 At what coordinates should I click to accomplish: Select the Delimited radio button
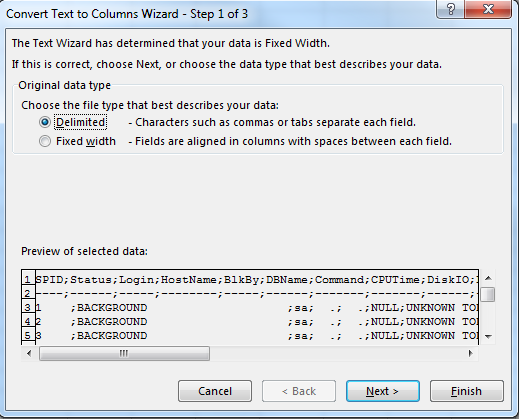click(45, 122)
